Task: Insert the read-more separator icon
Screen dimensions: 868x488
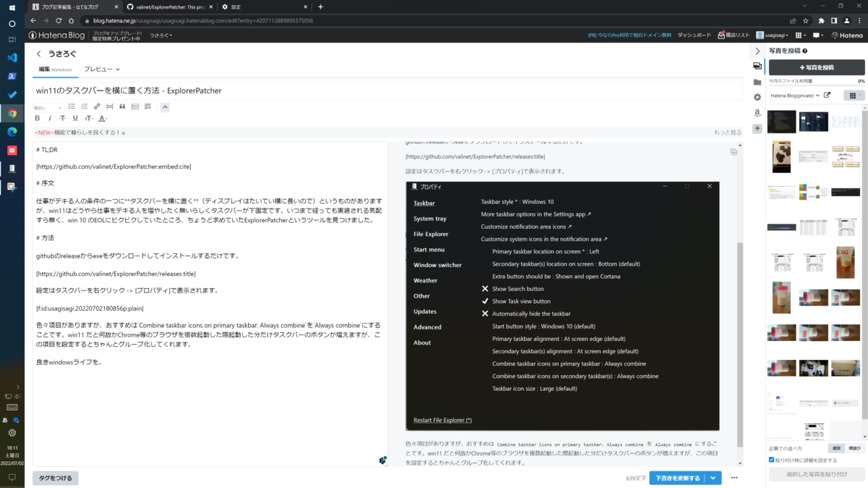Action: coord(109,106)
